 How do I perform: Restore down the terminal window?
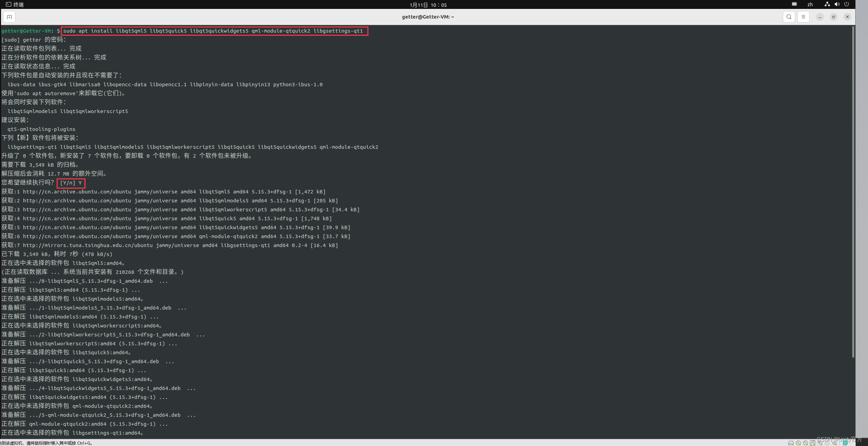click(x=833, y=17)
